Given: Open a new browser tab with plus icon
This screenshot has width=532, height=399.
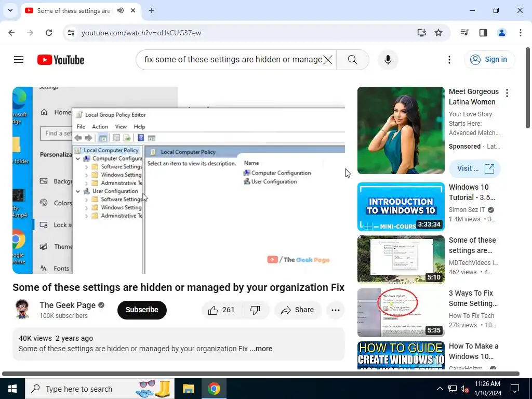Looking at the screenshot, I should (x=152, y=10).
